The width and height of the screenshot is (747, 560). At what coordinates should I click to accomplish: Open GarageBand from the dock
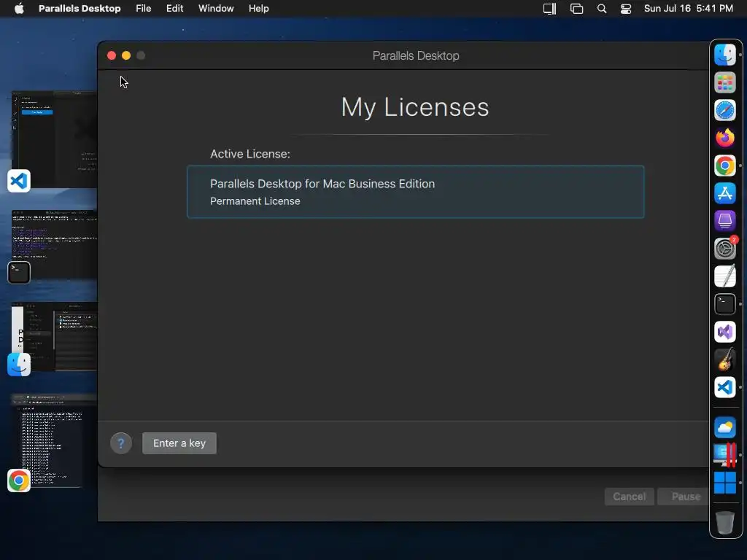click(x=724, y=359)
